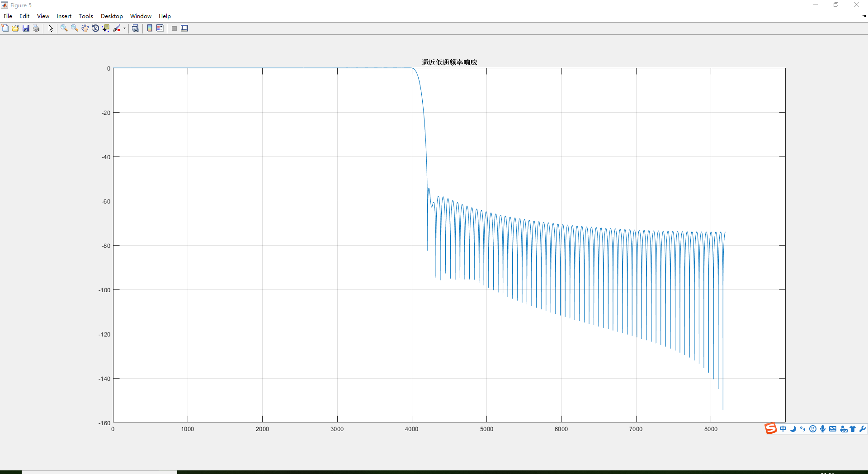
Task: Open the Edit menu
Action: tap(24, 16)
